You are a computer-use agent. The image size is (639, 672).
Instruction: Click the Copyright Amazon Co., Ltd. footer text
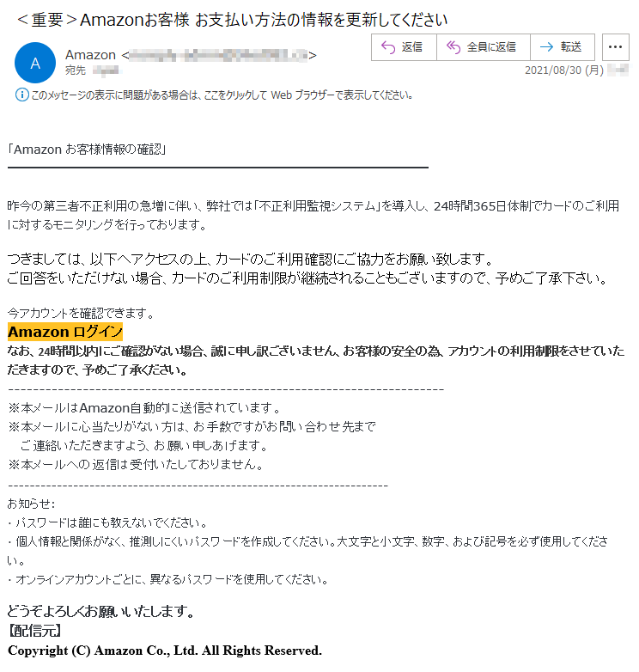(x=165, y=651)
